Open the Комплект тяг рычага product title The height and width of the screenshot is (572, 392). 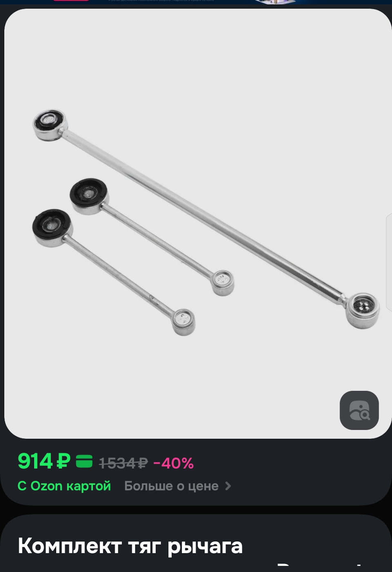[x=130, y=546]
